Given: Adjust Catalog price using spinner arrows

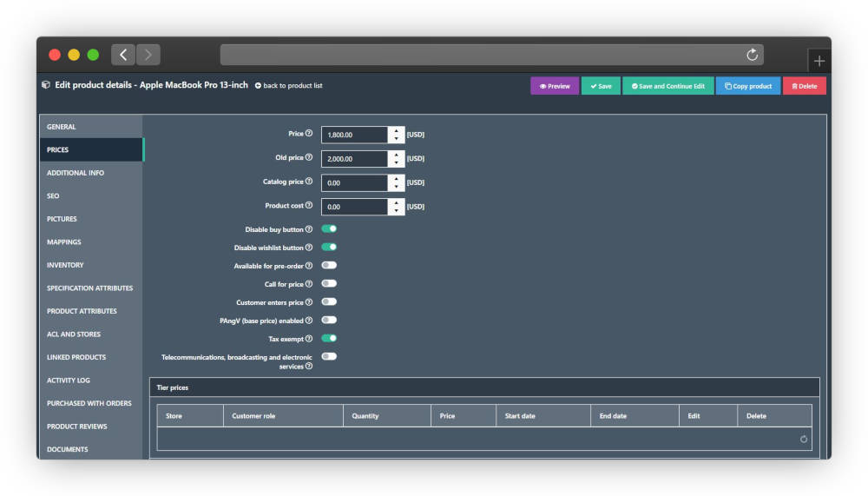Looking at the screenshot, I should tap(397, 182).
